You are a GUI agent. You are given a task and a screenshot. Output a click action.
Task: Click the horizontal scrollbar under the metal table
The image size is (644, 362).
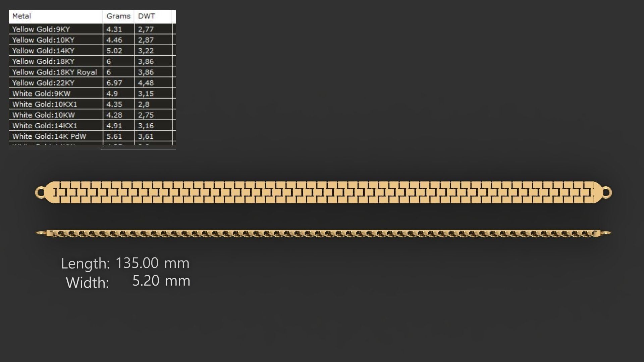tap(138, 148)
